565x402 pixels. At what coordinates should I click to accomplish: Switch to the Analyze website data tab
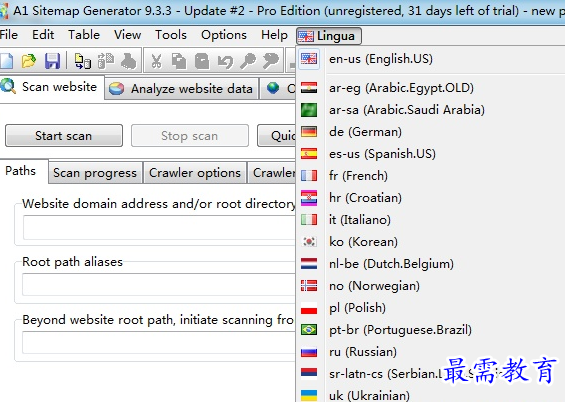tap(182, 89)
